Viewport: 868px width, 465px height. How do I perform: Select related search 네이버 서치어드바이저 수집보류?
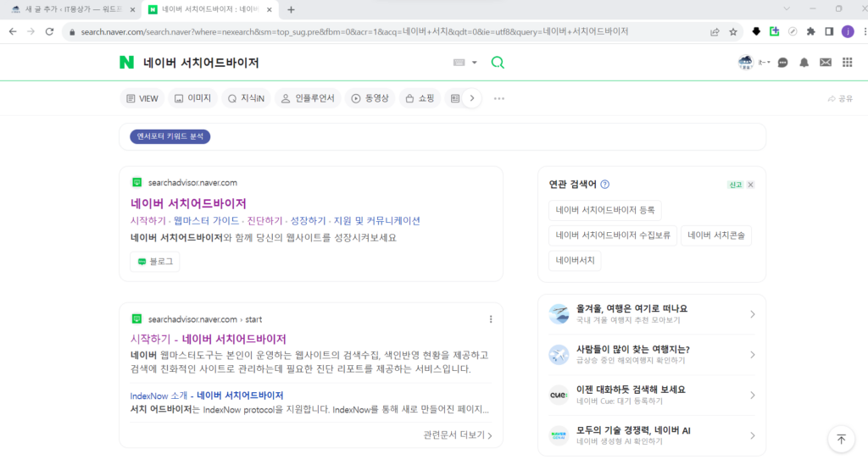(x=613, y=235)
